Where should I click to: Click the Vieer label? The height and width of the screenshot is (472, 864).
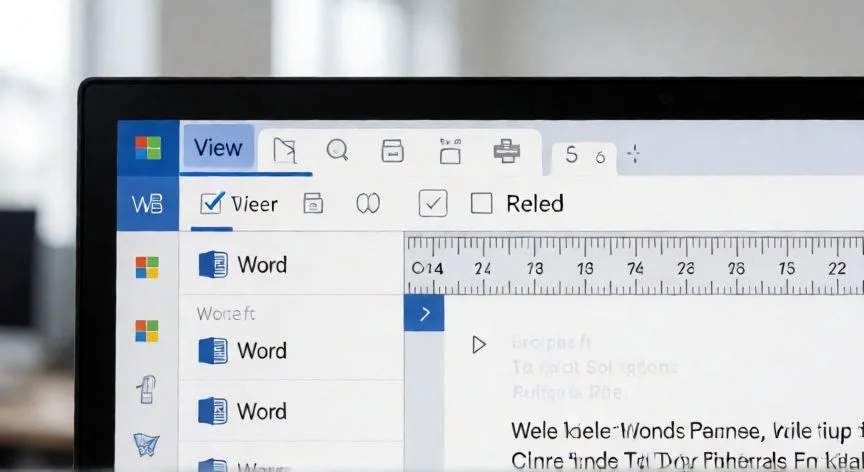[x=255, y=204]
